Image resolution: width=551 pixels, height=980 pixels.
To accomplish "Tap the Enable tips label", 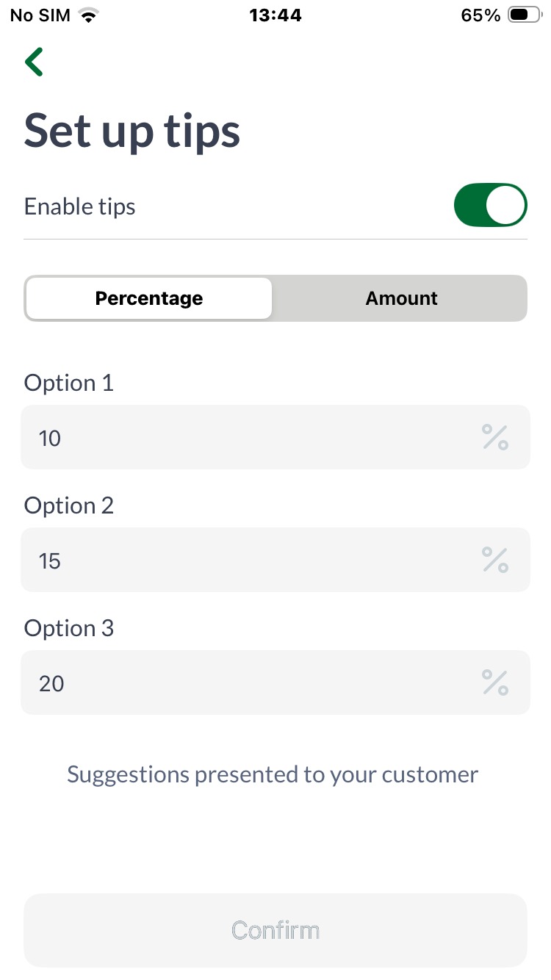I will [80, 206].
